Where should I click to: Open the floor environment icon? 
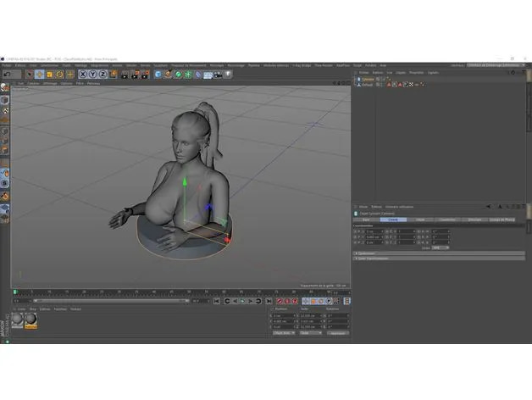pos(208,75)
